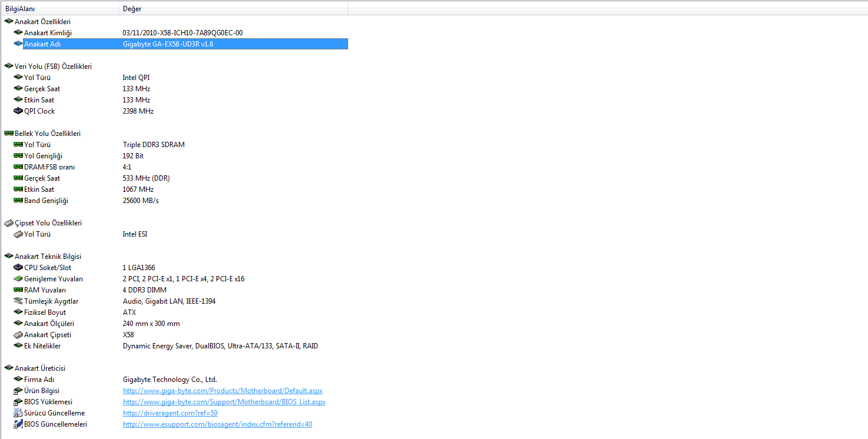Select the value Intel ESI
The image size is (868, 439).
pyautogui.click(x=135, y=234)
